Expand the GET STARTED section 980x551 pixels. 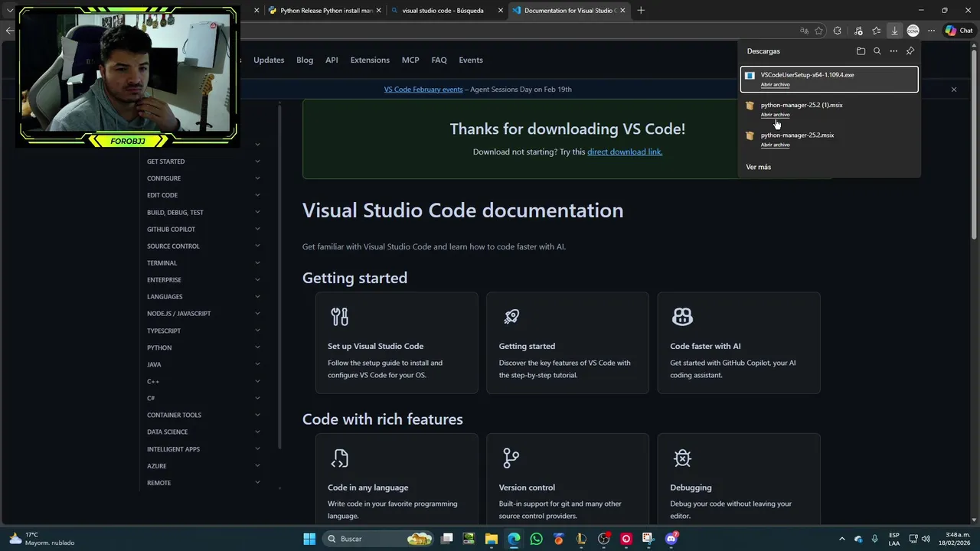point(204,161)
